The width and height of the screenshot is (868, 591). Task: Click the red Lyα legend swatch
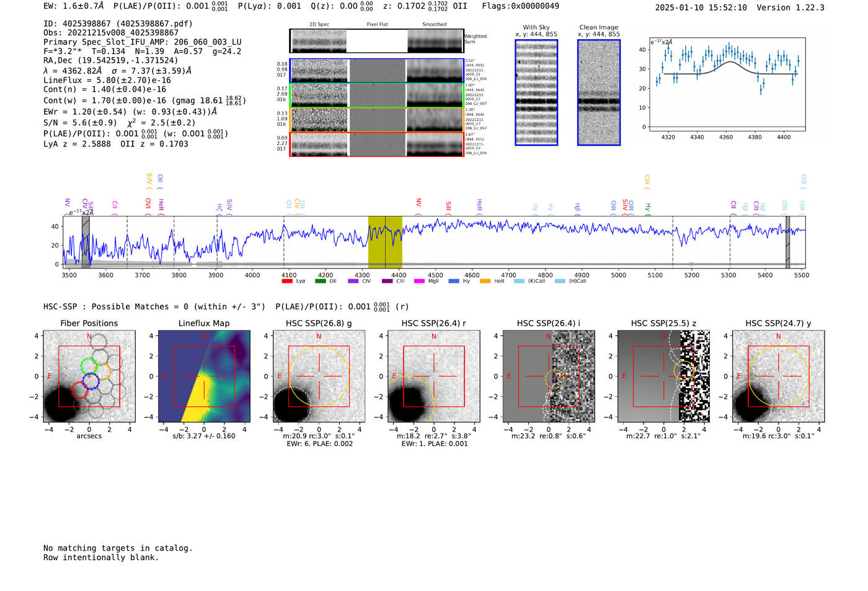pyautogui.click(x=286, y=281)
